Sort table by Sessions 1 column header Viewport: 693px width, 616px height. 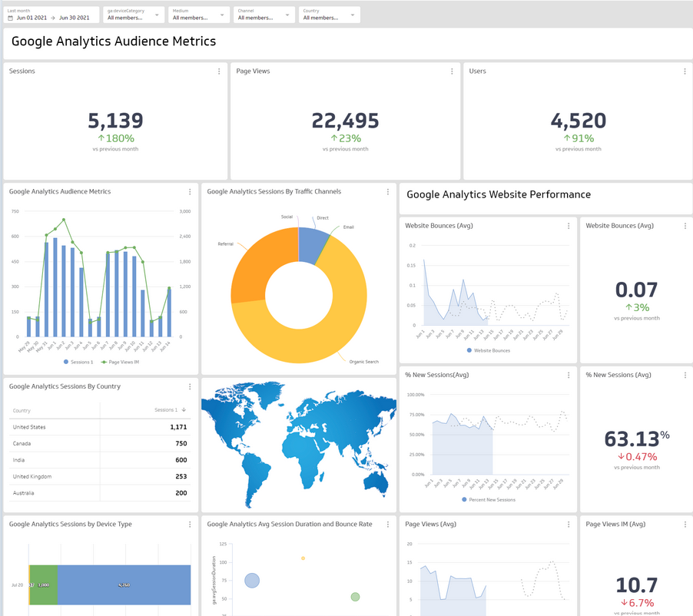(x=170, y=410)
